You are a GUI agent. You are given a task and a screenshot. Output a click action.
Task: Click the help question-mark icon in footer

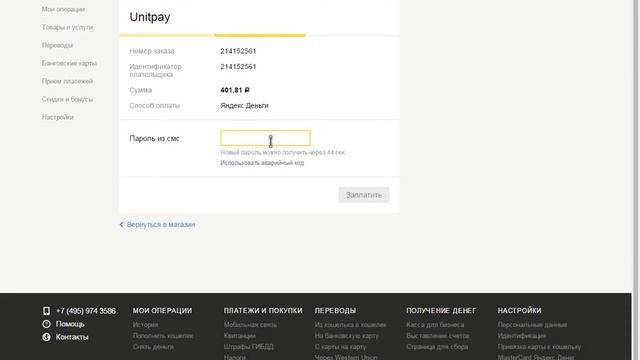[x=47, y=324]
